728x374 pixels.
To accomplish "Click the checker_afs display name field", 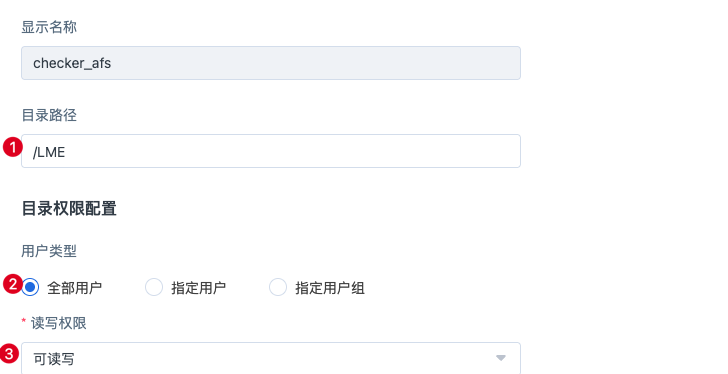I will [271, 63].
